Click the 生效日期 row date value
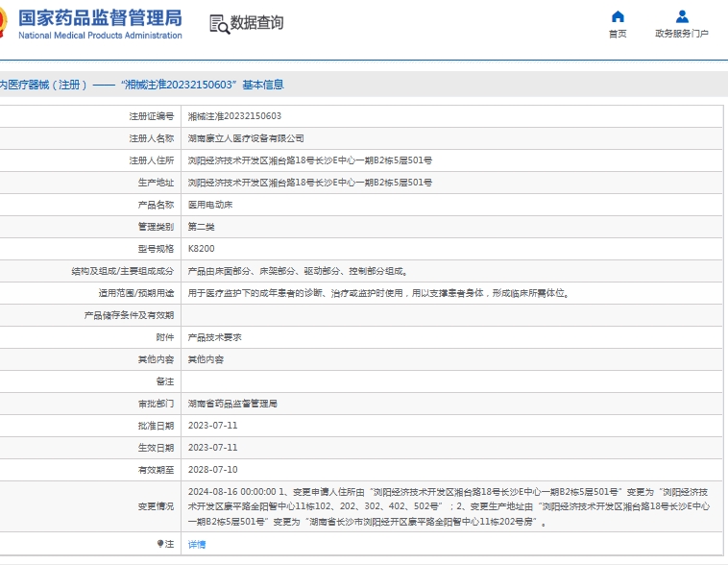This screenshot has height=565, width=728. tap(212, 448)
